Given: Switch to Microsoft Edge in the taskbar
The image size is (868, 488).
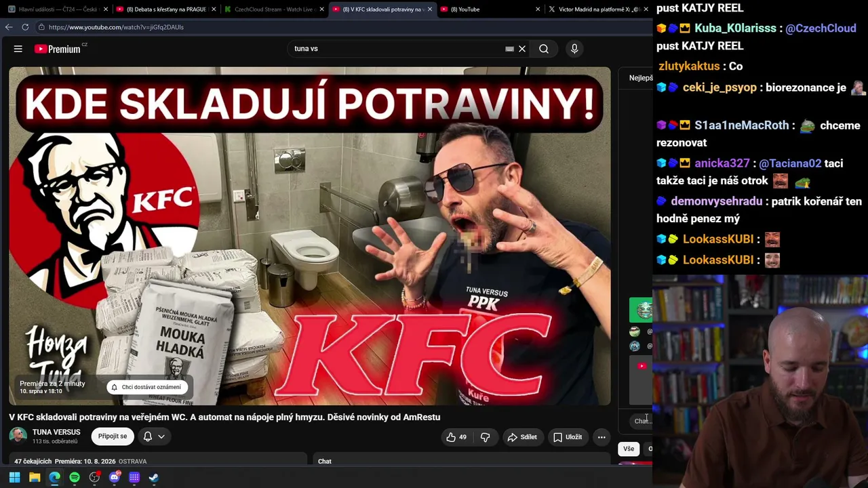Looking at the screenshot, I should (54, 478).
